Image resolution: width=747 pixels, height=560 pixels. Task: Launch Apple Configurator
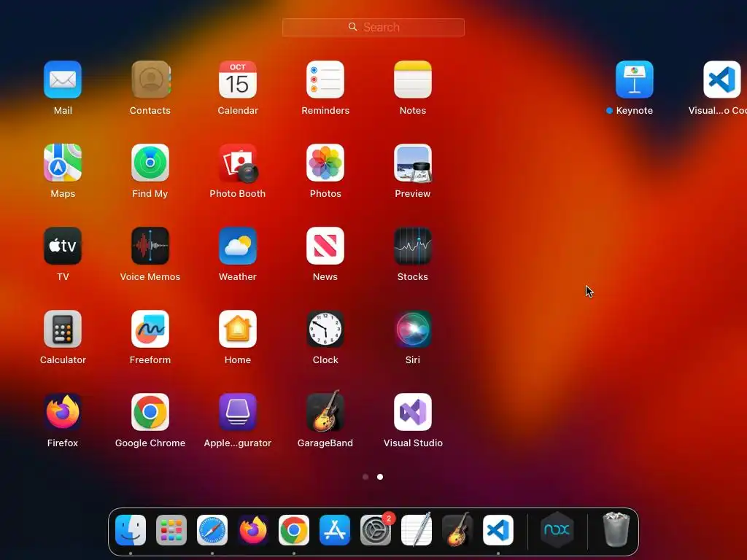click(238, 412)
